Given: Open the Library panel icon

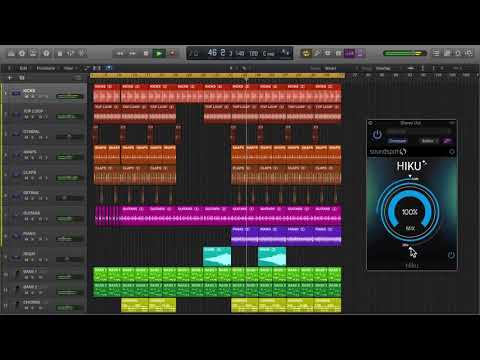Looking at the screenshot, I should click(11, 53).
